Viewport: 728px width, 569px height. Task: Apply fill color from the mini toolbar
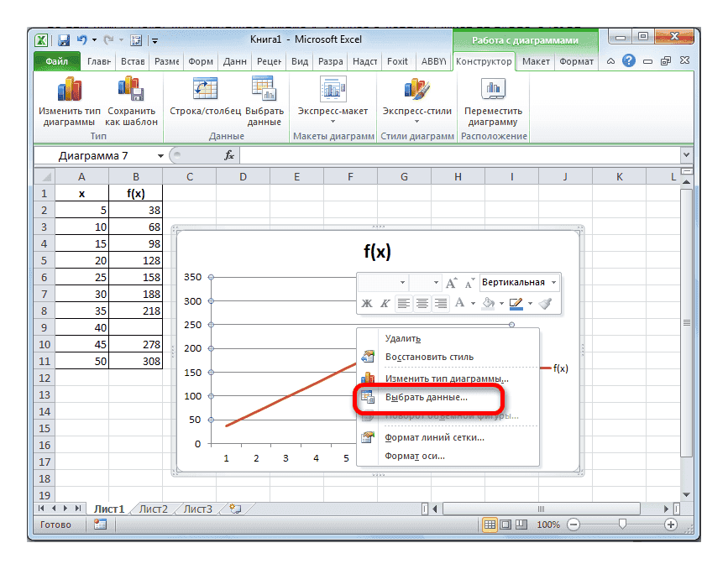click(490, 303)
